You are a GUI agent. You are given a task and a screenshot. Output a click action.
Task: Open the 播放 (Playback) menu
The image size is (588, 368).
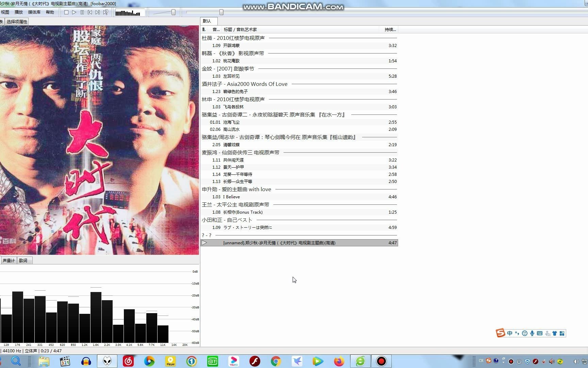pos(18,12)
